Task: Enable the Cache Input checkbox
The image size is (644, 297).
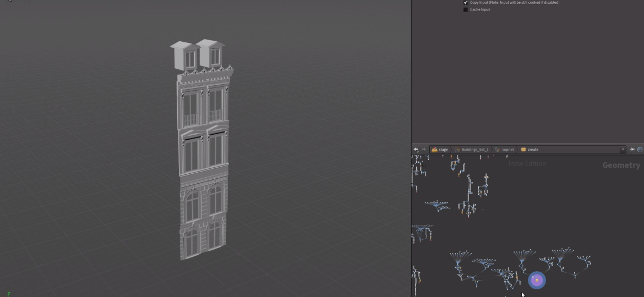Action: pyautogui.click(x=466, y=9)
